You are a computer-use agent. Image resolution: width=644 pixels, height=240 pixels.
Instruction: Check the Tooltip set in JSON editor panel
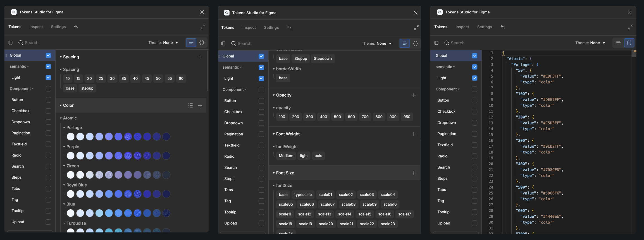pos(474,212)
